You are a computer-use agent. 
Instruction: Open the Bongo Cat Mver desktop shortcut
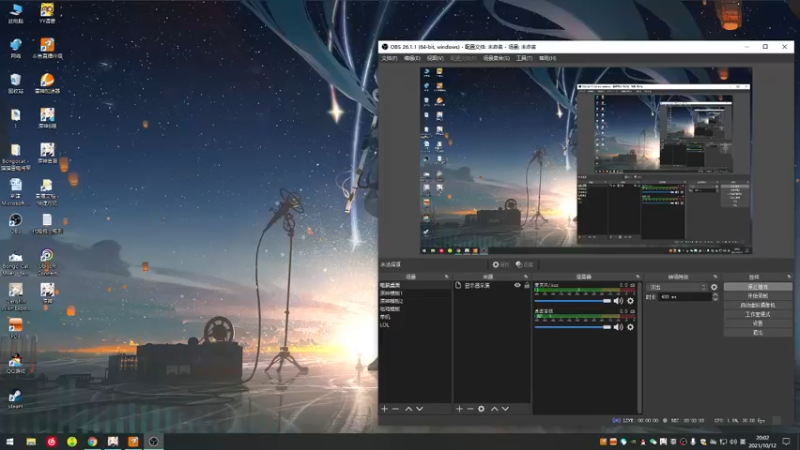tap(15, 263)
